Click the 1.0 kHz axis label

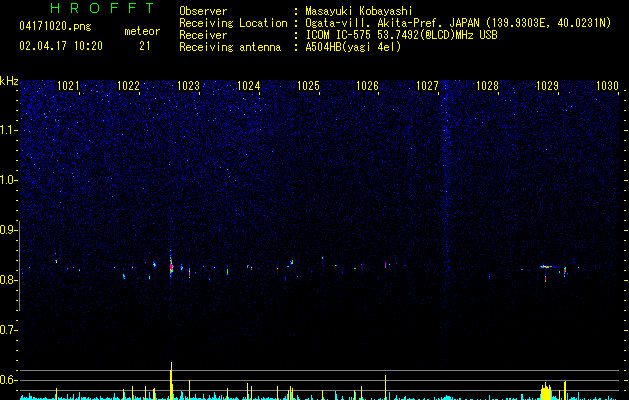click(x=9, y=180)
